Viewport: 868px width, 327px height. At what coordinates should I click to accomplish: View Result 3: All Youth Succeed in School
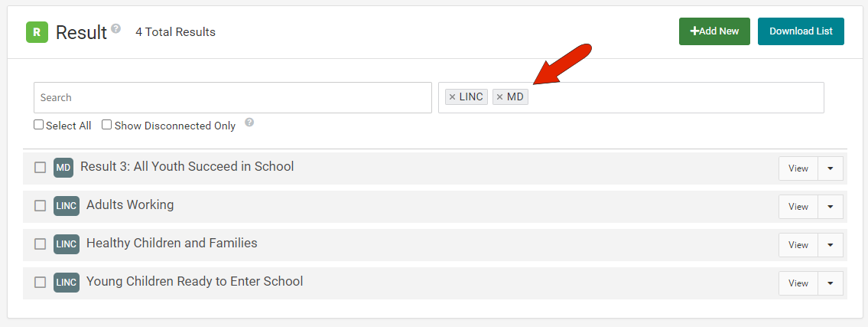pos(798,168)
